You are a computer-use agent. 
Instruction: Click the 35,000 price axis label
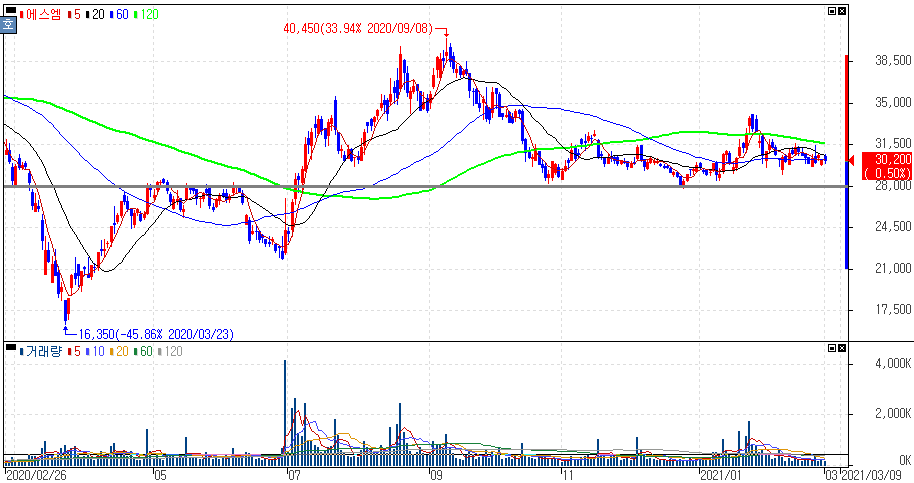893,103
